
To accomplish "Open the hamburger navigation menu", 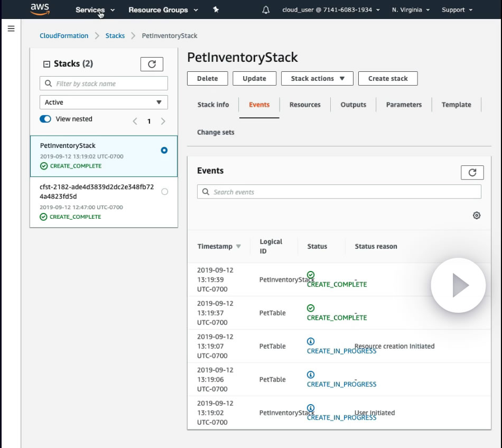I will (x=11, y=29).
